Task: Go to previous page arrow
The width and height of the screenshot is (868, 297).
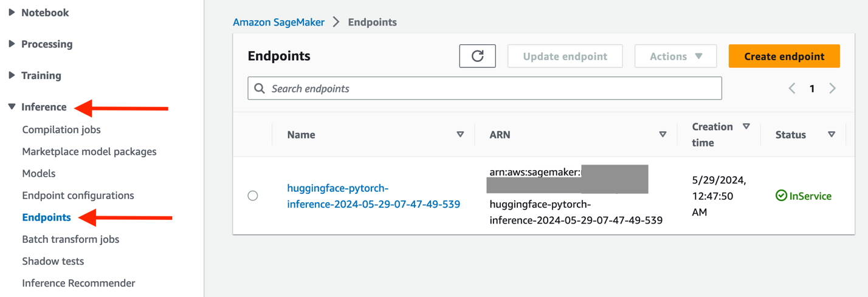Action: pyautogui.click(x=792, y=89)
